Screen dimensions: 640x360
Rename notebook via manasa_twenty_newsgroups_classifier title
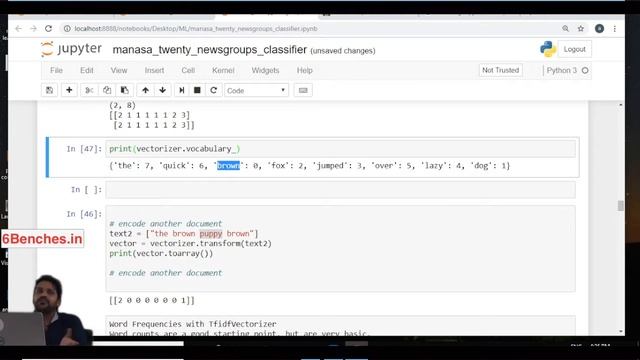209,50
